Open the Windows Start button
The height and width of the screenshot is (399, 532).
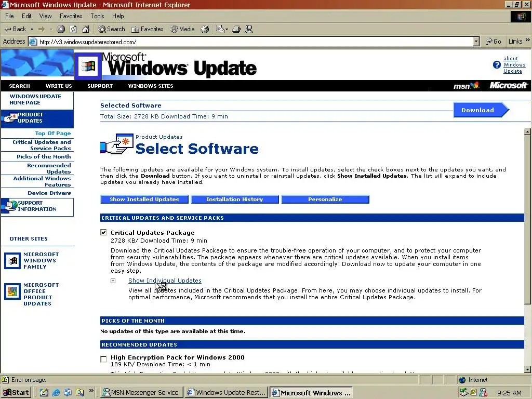(16, 393)
